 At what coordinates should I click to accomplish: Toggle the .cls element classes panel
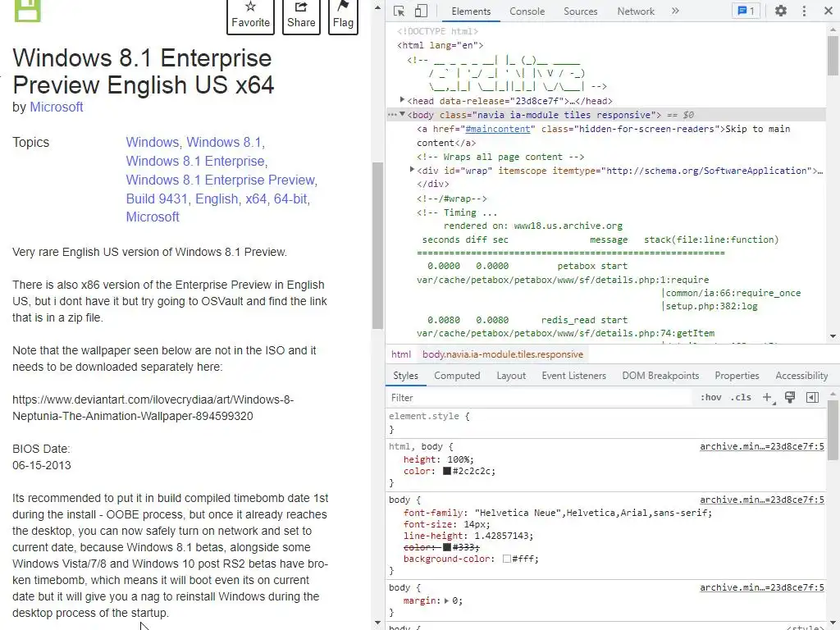(741, 398)
